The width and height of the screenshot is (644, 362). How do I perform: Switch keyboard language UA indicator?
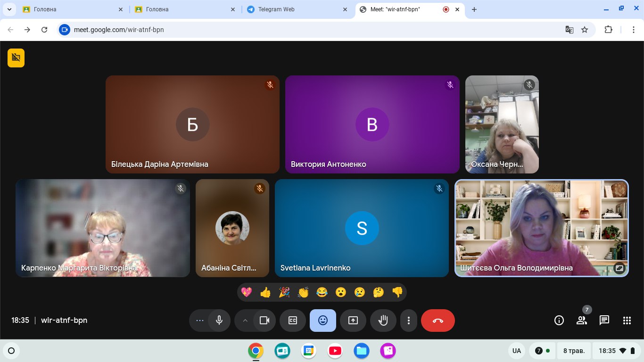pos(517,351)
